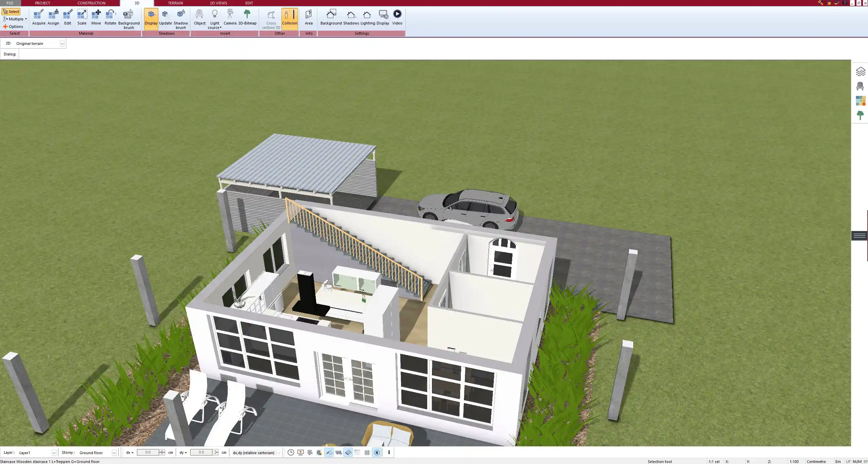Viewport: 868px width, 464px height.
Task: Open Lighting settings
Action: tap(368, 17)
